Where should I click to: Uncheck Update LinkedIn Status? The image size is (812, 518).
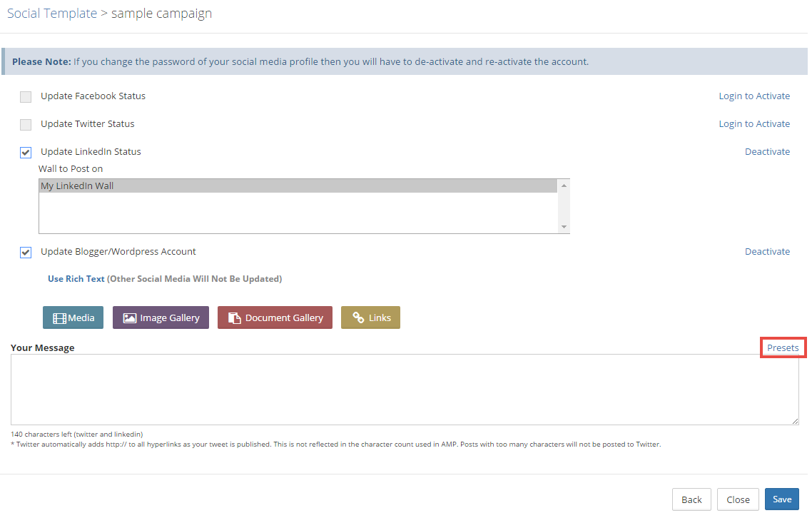26,153
